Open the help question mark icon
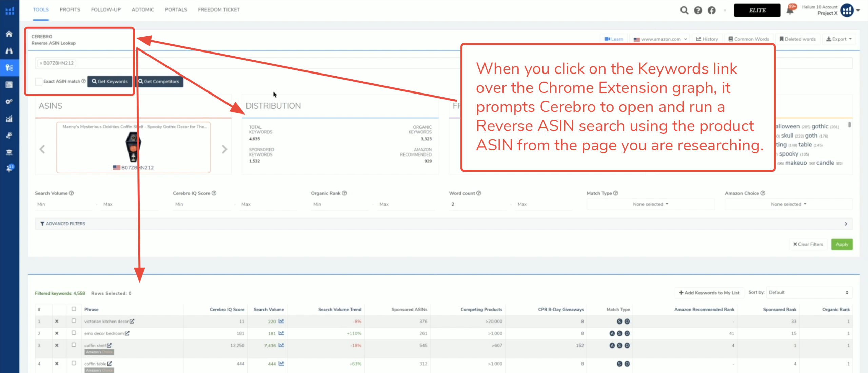The width and height of the screenshot is (868, 373). coord(698,10)
